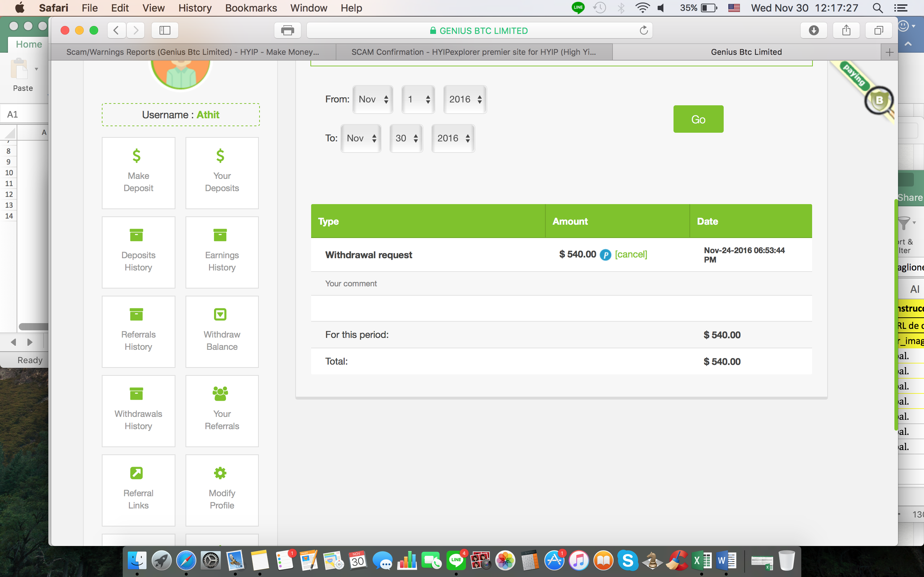Click the page reload icon

[x=644, y=31]
